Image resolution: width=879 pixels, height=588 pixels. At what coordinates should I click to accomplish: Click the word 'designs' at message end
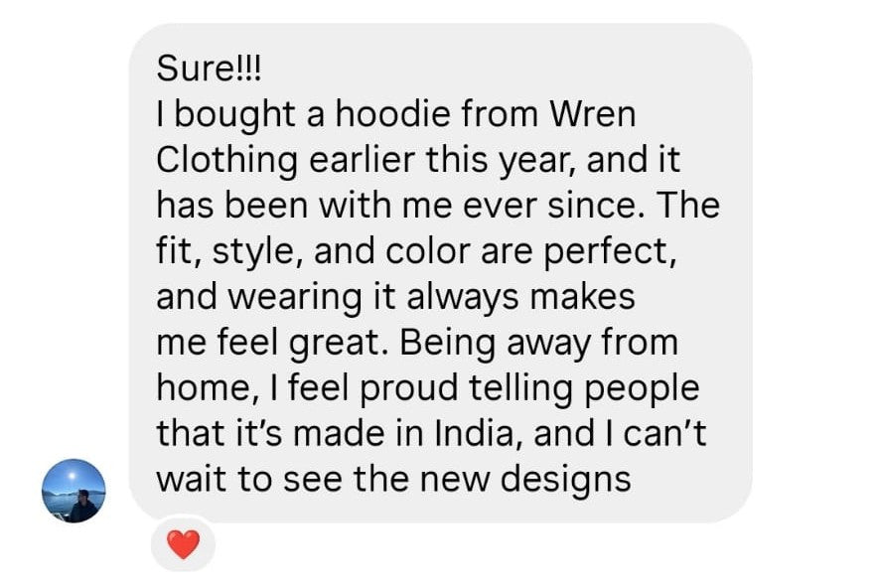click(565, 481)
